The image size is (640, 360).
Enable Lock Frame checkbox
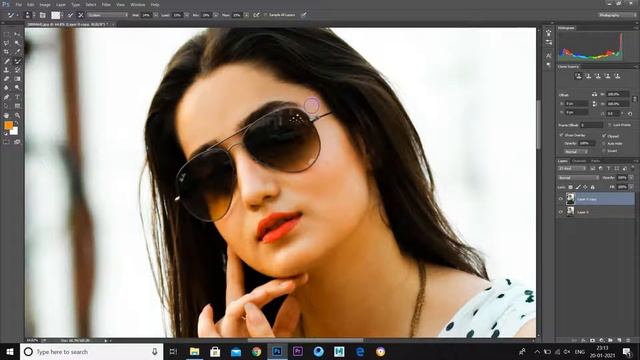tap(610, 125)
